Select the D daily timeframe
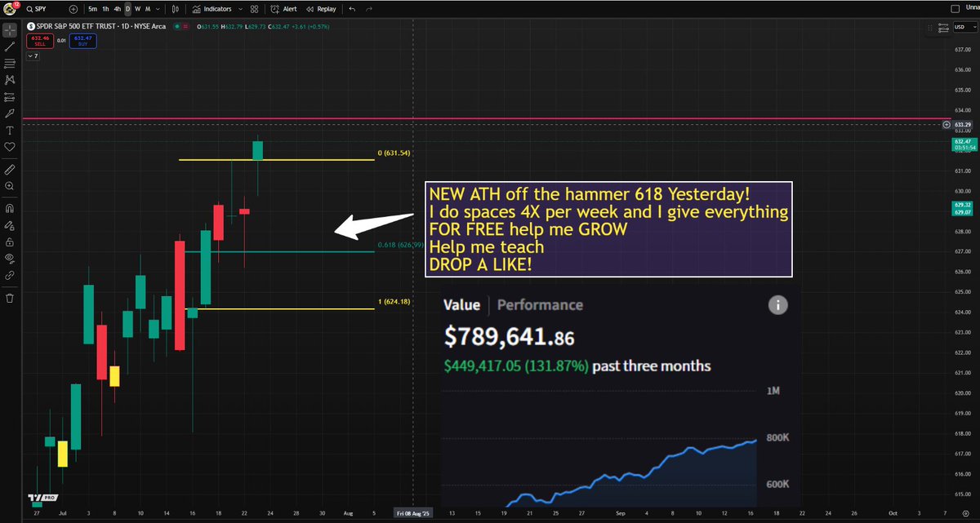Viewport: 980px width, 523px height. (x=127, y=9)
